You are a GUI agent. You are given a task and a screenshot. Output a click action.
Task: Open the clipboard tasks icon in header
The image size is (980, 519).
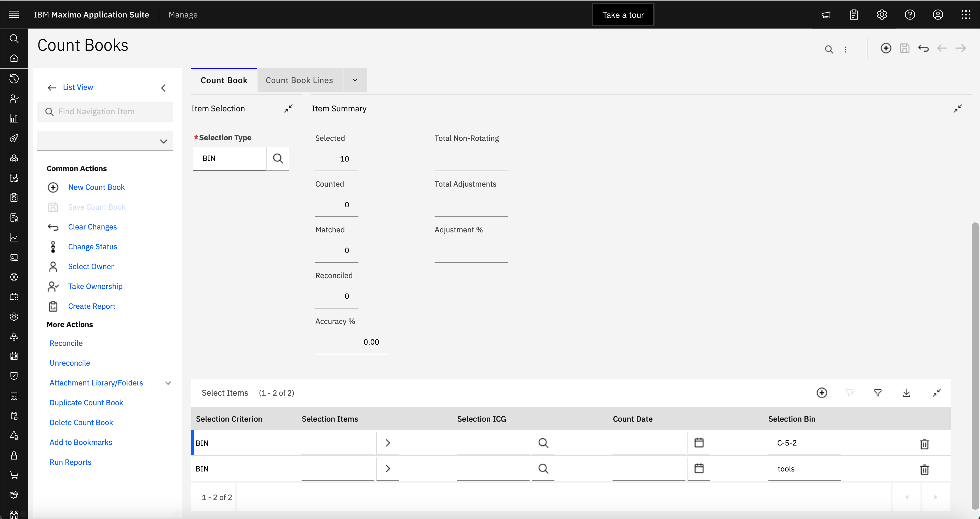[x=854, y=15]
